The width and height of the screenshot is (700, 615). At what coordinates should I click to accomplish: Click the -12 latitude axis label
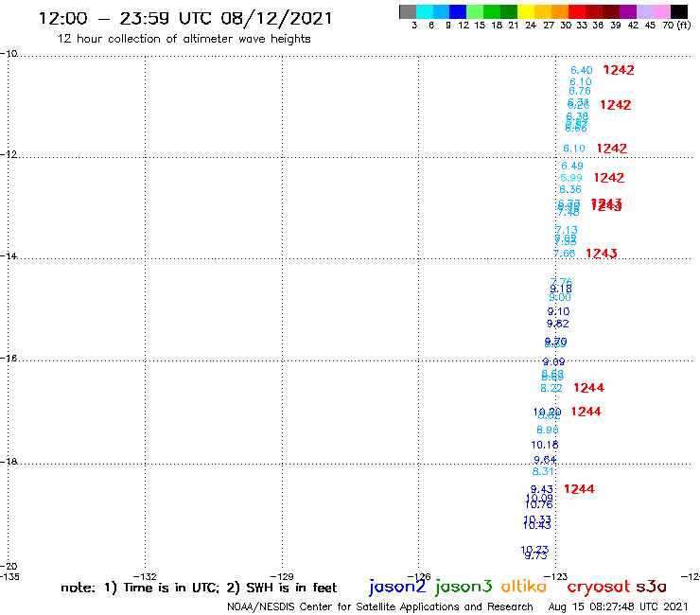click(x=9, y=154)
